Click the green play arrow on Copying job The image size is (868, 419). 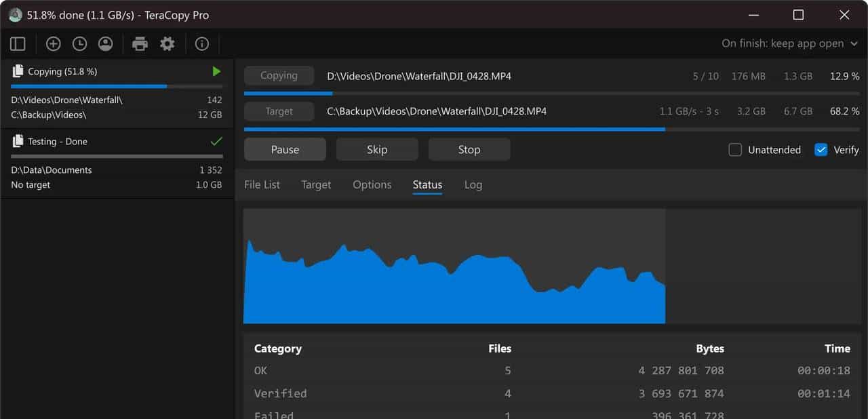point(216,71)
